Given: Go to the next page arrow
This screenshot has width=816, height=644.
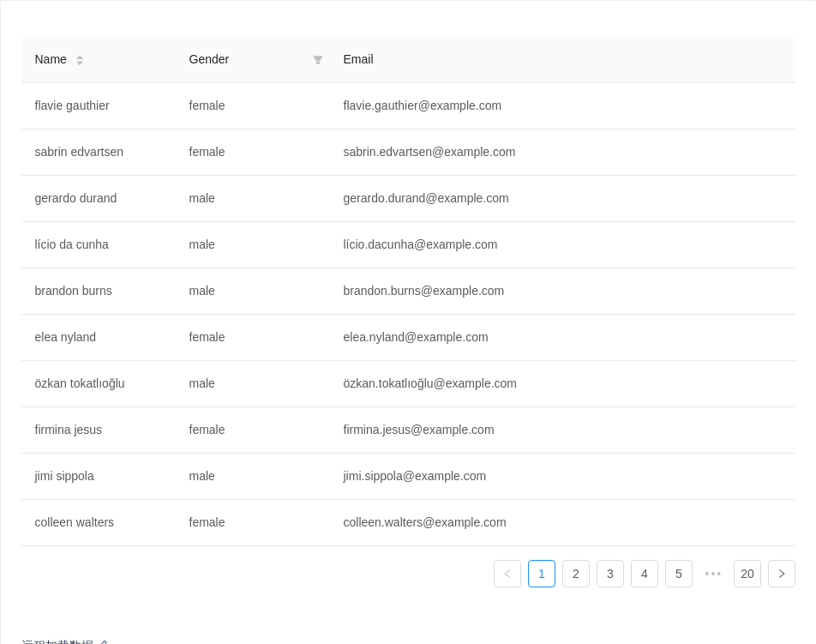Looking at the screenshot, I should (x=782, y=574).
